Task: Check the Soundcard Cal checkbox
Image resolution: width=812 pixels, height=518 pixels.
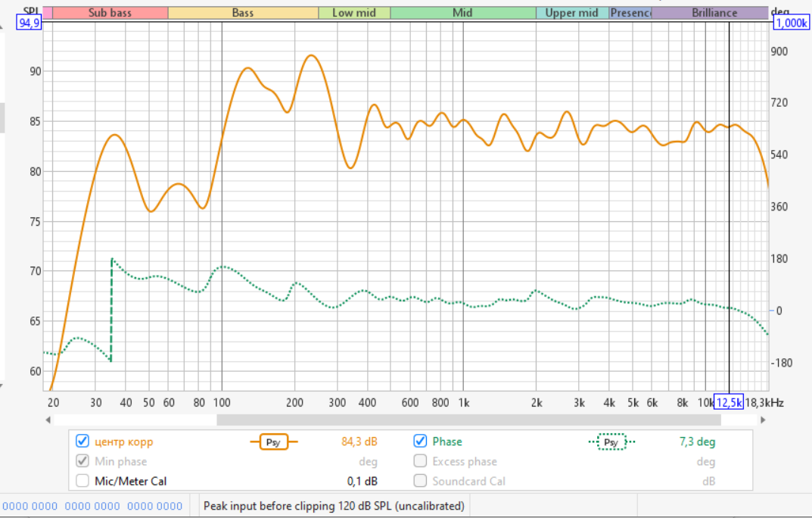Action: [421, 481]
